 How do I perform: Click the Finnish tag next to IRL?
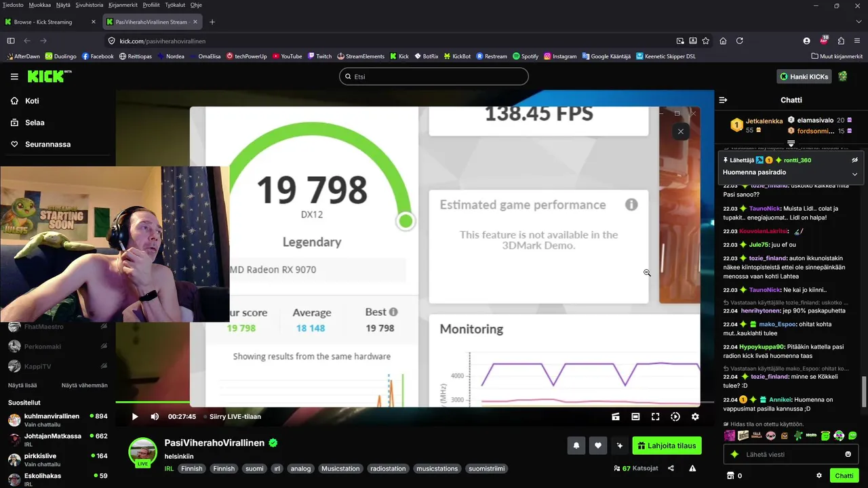(191, 468)
